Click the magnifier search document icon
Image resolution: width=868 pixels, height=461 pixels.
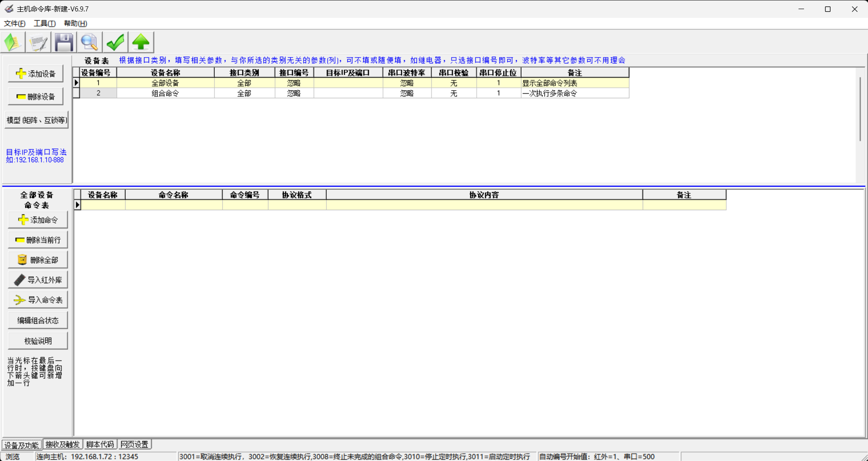point(90,42)
